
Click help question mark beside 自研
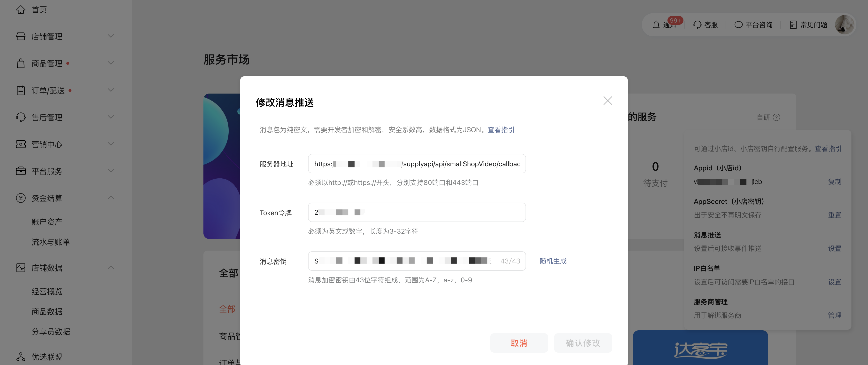[x=776, y=117]
